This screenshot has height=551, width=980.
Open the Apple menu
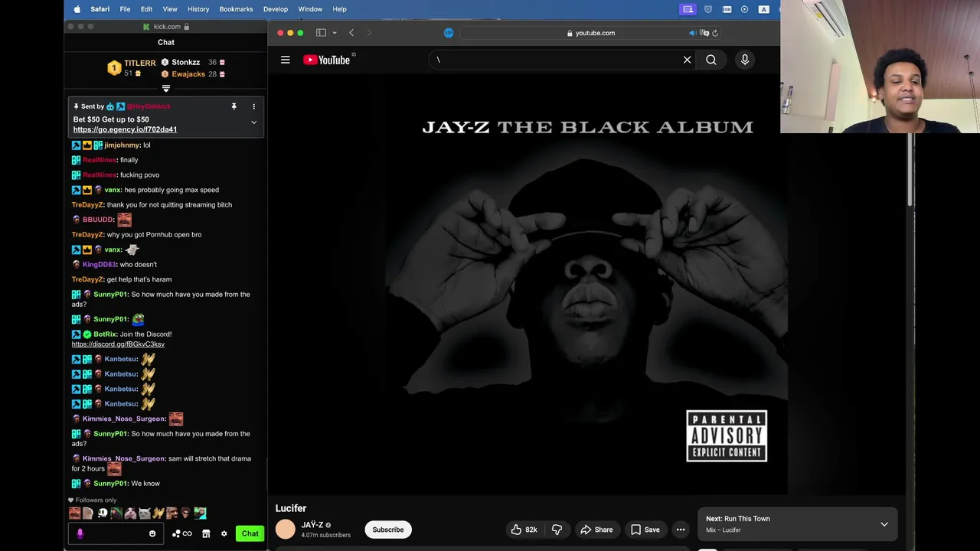(77, 9)
